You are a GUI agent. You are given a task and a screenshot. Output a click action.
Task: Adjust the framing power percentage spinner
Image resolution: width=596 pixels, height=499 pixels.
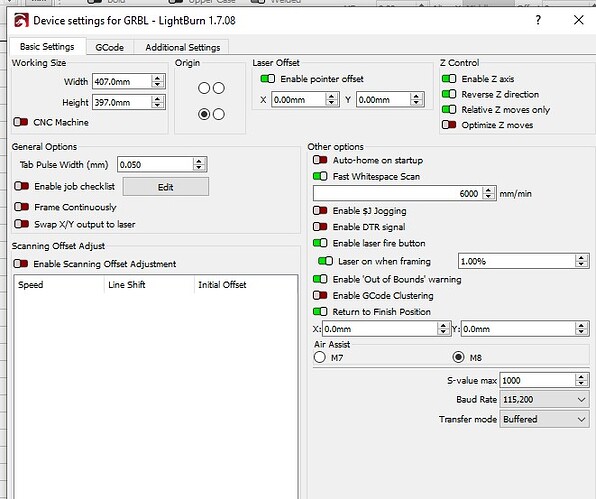[581, 261]
